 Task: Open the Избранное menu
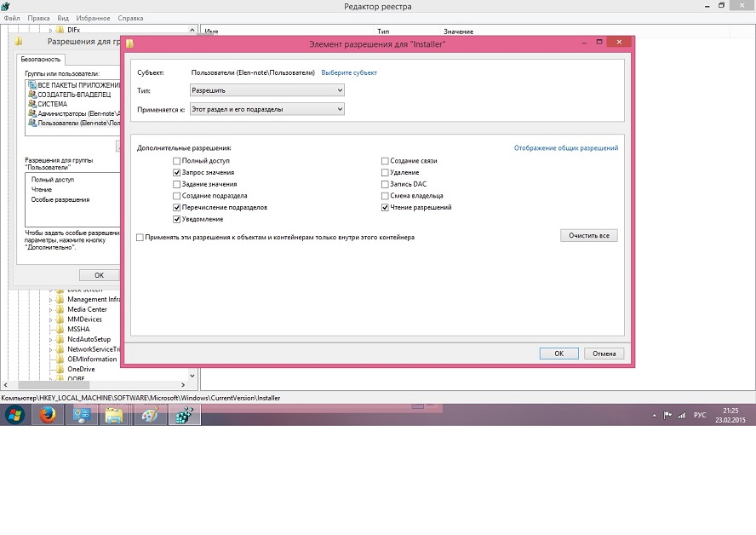tap(93, 19)
